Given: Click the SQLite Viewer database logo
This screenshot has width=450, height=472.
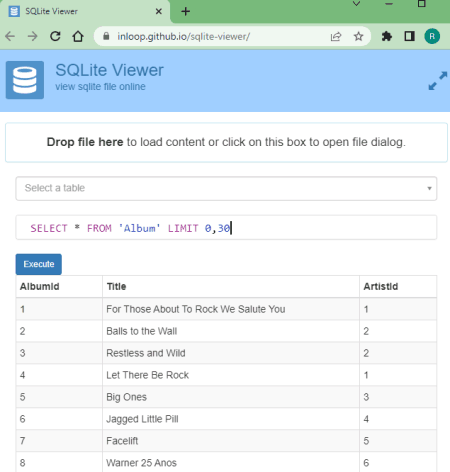Looking at the screenshot, I should 25,80.
